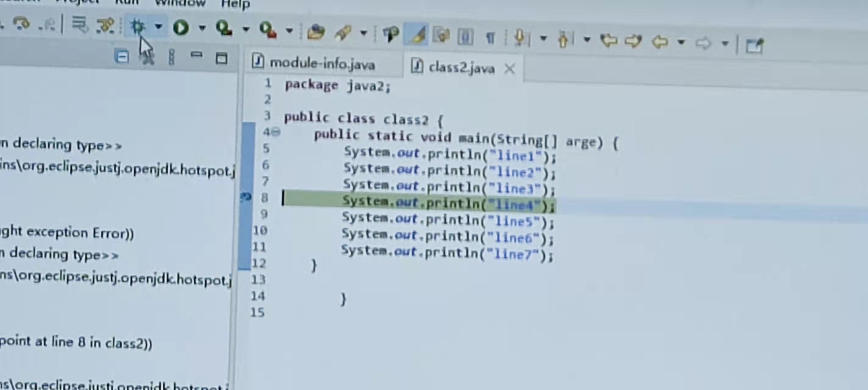
Task: Go to Previous Annotation using the up-arrow icon
Action: tap(563, 39)
